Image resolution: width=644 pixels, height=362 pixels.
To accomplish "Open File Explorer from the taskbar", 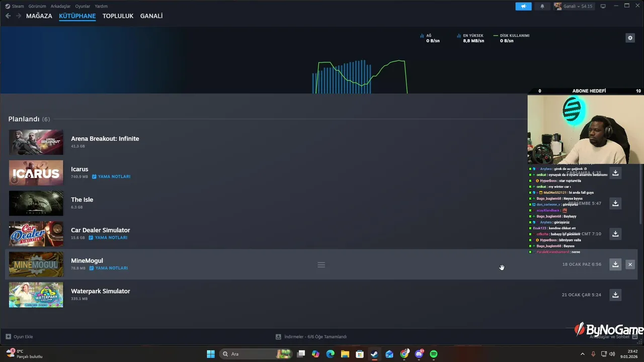I will click(345, 354).
